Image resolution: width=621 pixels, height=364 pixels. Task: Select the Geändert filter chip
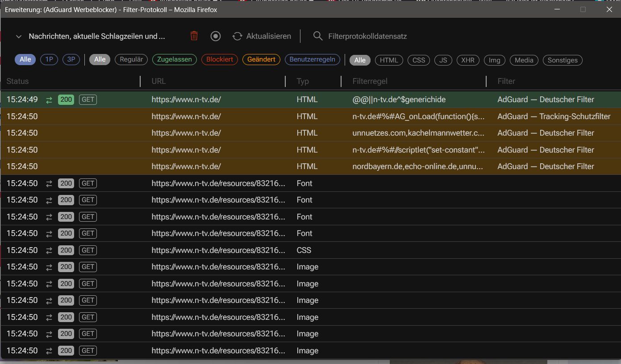click(261, 59)
